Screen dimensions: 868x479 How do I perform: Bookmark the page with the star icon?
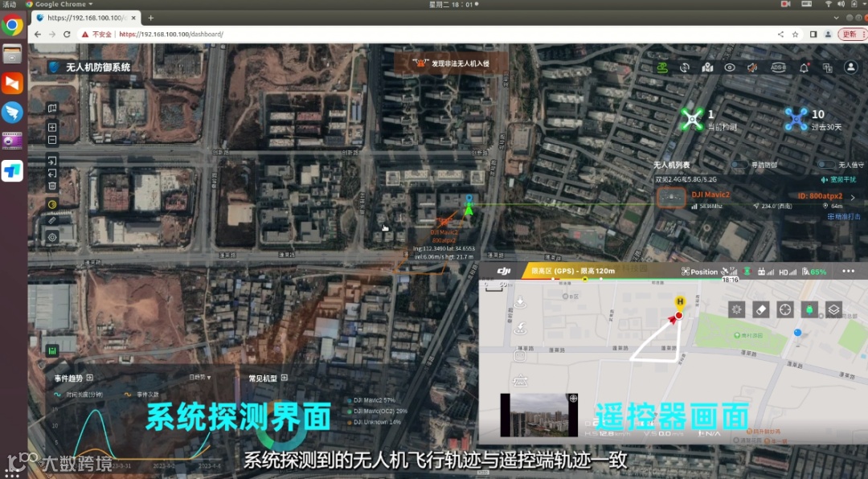796,35
